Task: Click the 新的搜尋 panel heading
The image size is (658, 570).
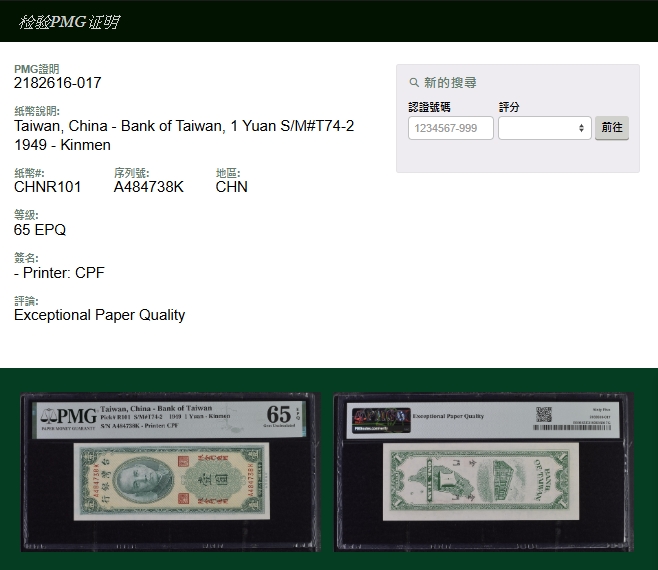Action: 450,83
